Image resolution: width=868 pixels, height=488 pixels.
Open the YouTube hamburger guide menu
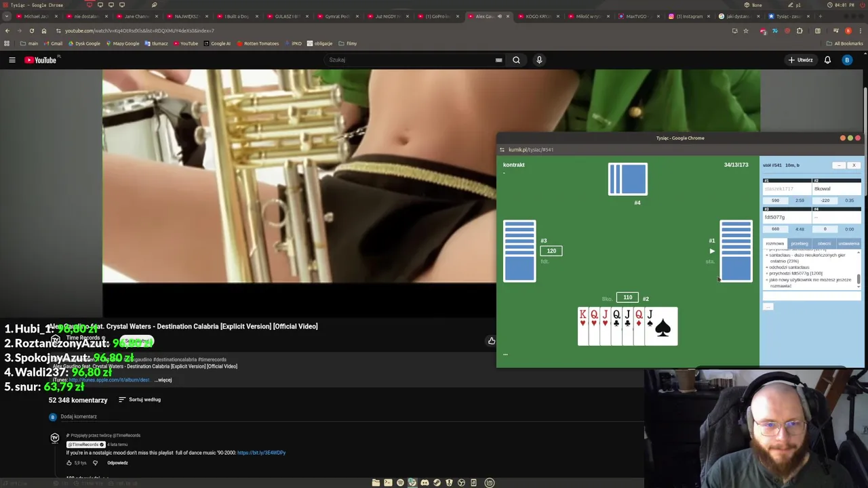click(x=12, y=60)
